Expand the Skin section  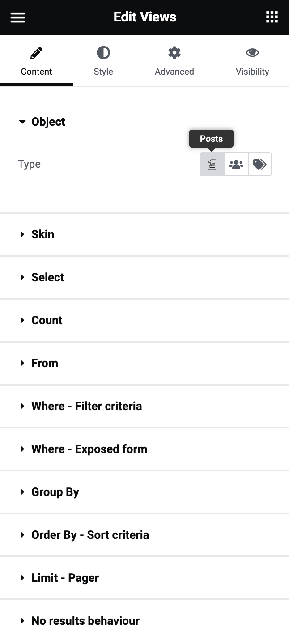pyautogui.click(x=42, y=234)
